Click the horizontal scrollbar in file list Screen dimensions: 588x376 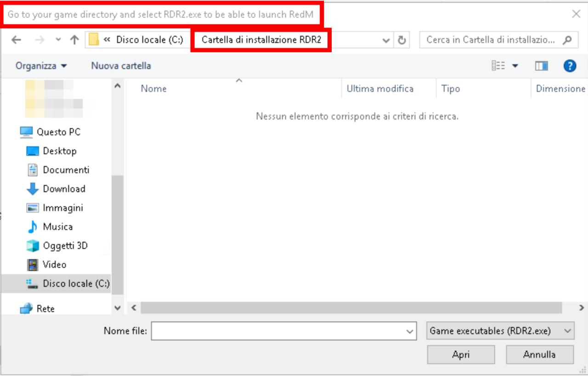tap(351, 308)
